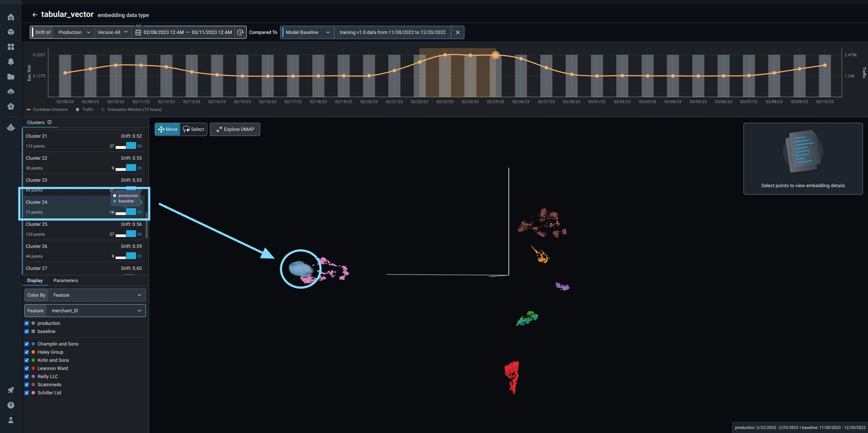The height and width of the screenshot is (433, 868).
Task: Expand the merchant_ID feature dropdown
Action: pos(96,311)
